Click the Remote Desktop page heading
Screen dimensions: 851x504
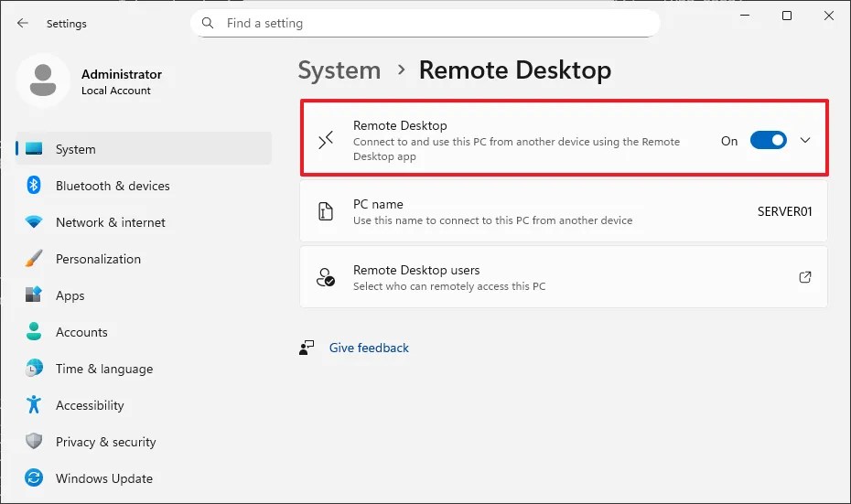(514, 70)
